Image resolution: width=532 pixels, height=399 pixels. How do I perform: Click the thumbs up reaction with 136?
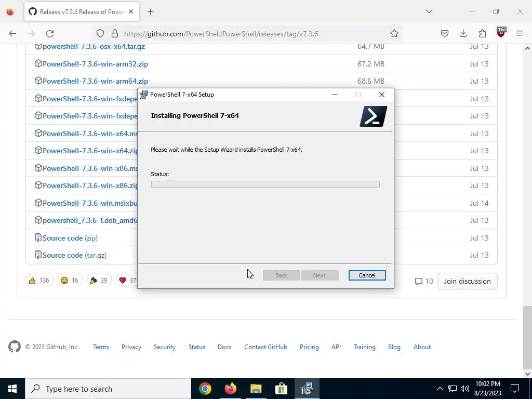tap(39, 281)
